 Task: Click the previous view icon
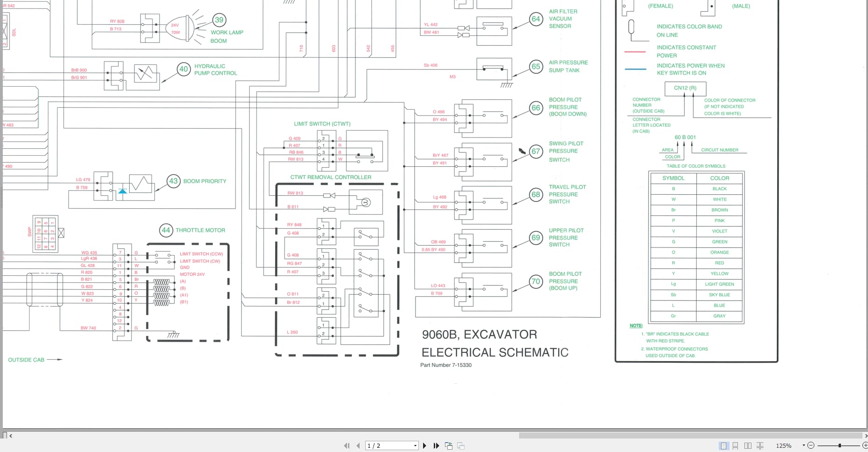[449, 445]
